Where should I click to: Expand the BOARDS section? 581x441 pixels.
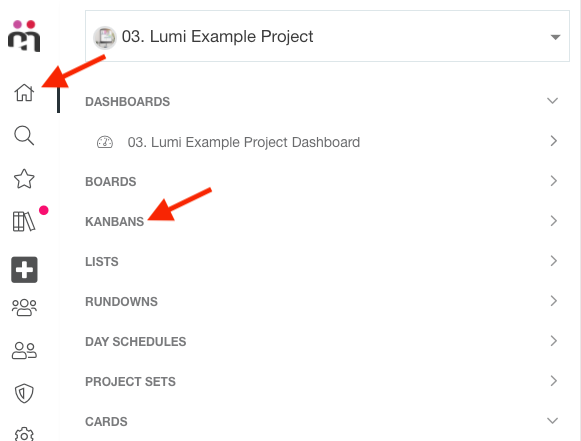[322, 181]
